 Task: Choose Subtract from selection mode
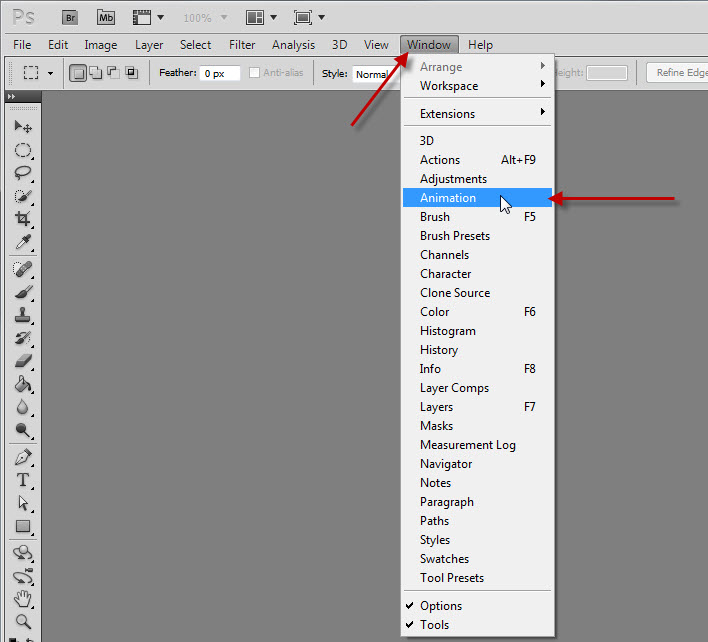point(113,73)
